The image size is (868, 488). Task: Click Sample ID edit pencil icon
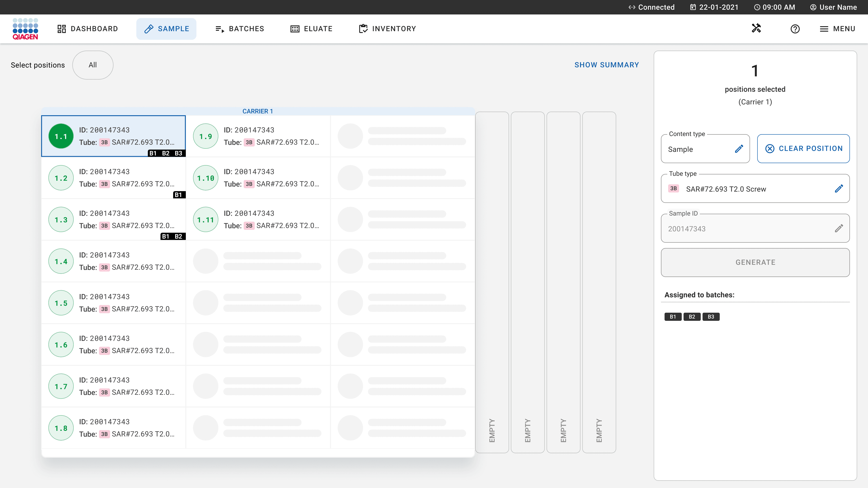point(839,228)
